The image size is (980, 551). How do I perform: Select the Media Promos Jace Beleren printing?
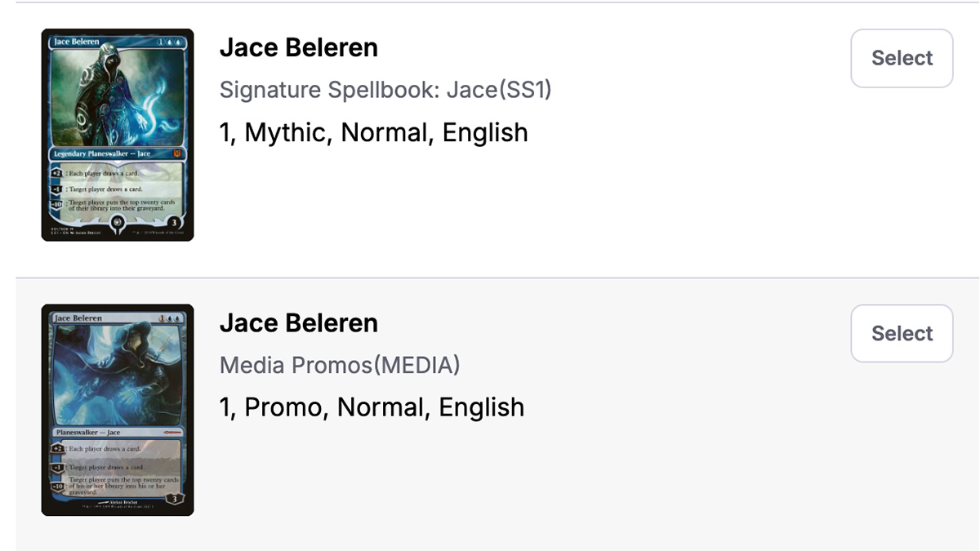click(902, 333)
